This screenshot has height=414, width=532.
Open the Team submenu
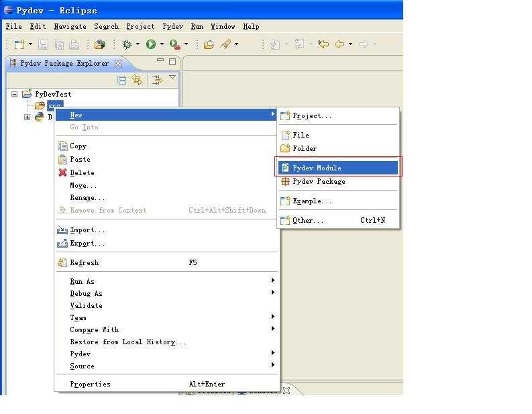pos(166,317)
